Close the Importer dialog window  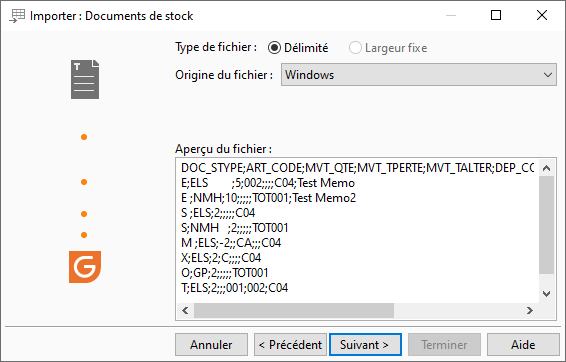542,15
